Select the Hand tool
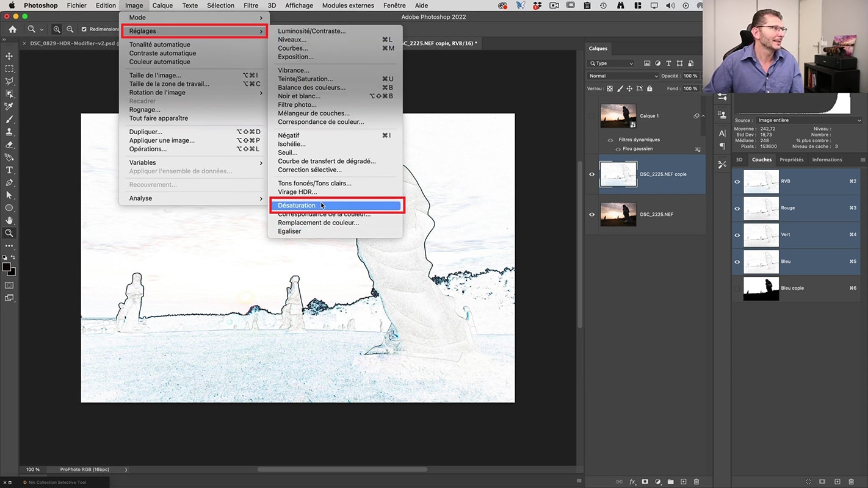The image size is (868, 488). [x=9, y=220]
